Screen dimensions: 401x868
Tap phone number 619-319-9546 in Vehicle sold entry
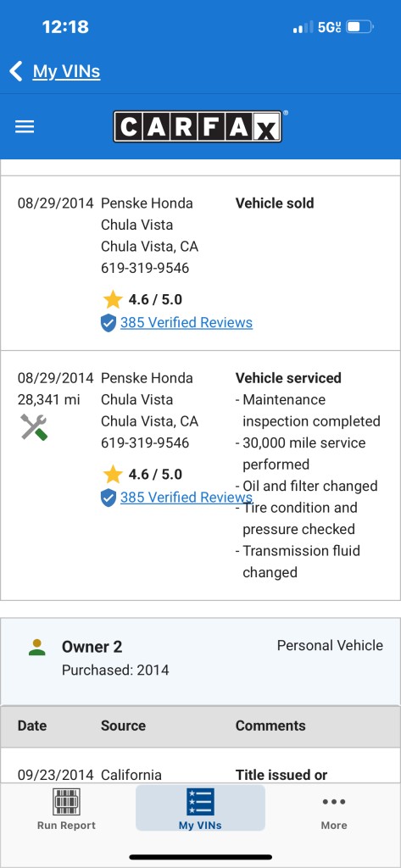click(145, 269)
